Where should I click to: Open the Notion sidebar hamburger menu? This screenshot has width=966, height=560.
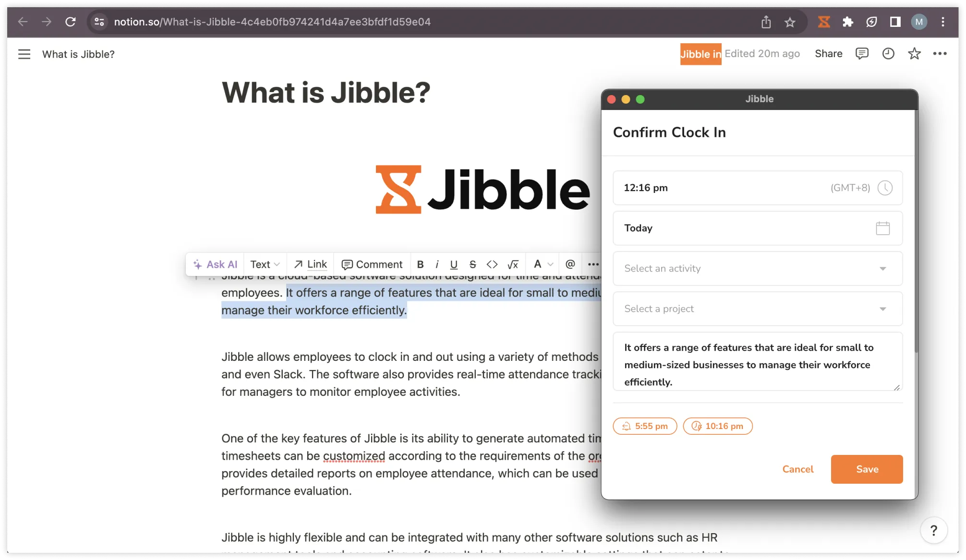24,54
